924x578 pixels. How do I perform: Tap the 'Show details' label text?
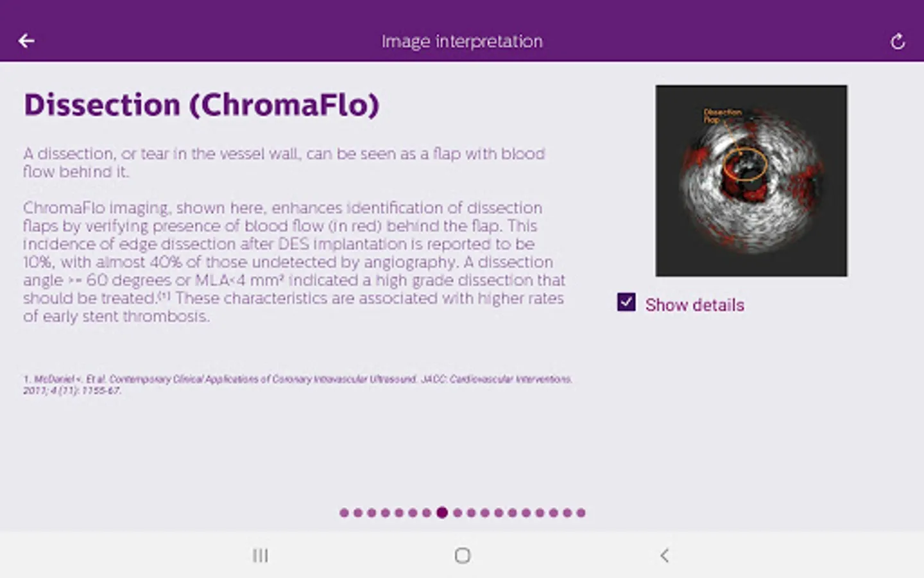[x=695, y=305]
